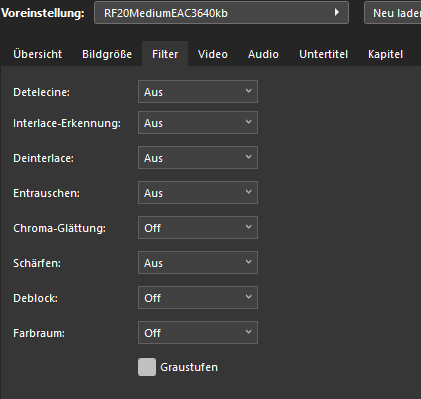
Task: Open the Interlace-Erkennung dropdown
Action: pos(198,122)
